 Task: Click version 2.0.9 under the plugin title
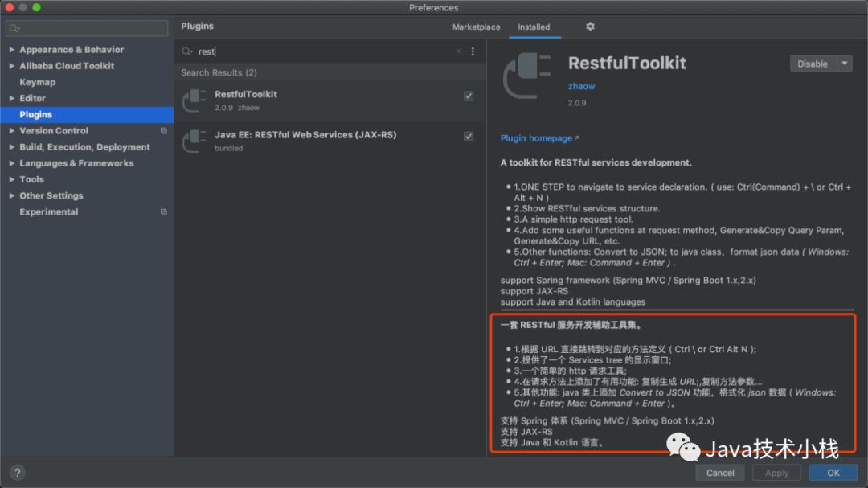(577, 103)
